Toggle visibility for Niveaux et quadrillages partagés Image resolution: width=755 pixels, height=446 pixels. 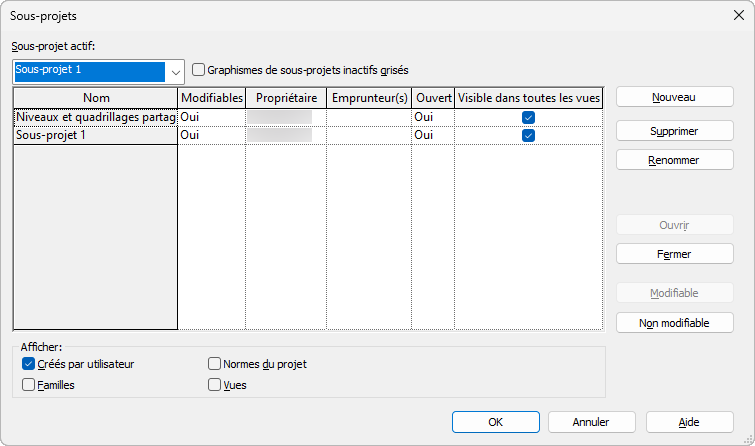[x=528, y=118]
